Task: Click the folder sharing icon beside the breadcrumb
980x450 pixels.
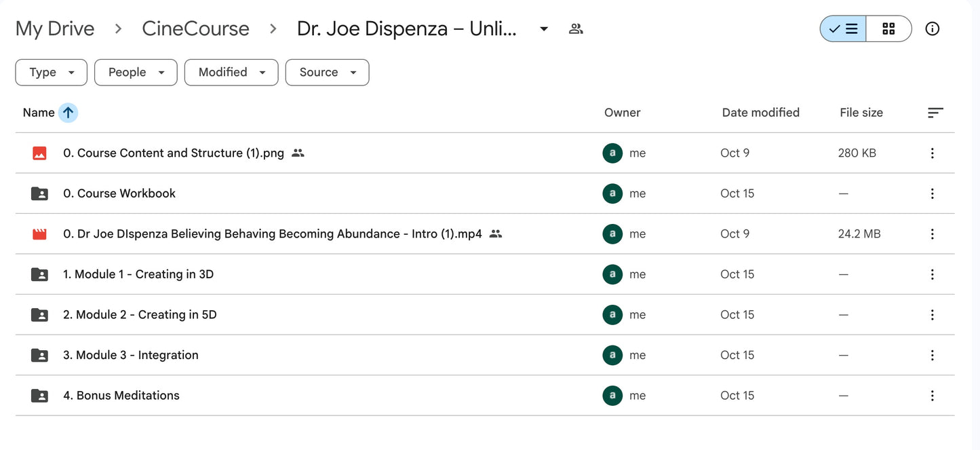Action: (x=575, y=28)
